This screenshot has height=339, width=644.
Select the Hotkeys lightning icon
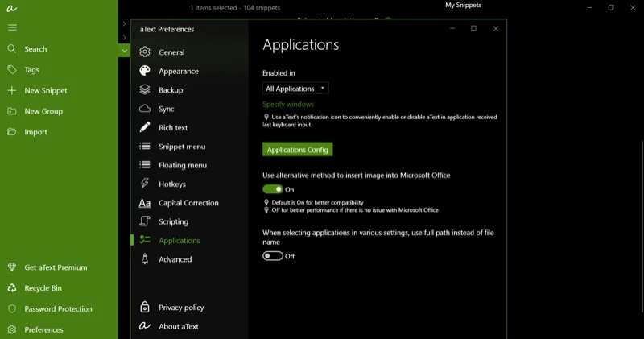click(145, 184)
